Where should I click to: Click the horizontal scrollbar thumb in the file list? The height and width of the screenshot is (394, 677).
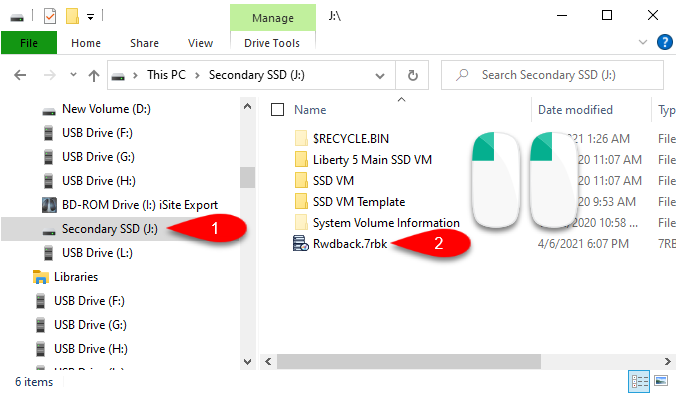409,362
